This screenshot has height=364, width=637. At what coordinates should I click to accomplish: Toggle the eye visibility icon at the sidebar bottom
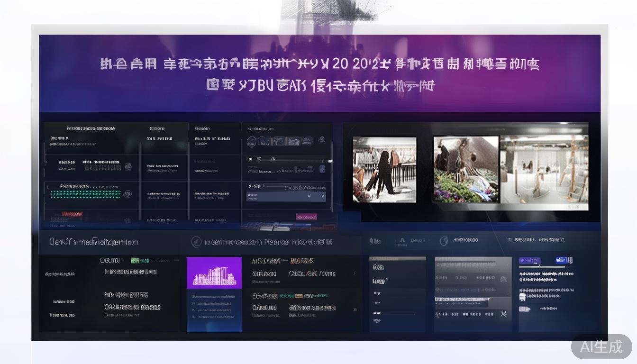click(x=377, y=320)
